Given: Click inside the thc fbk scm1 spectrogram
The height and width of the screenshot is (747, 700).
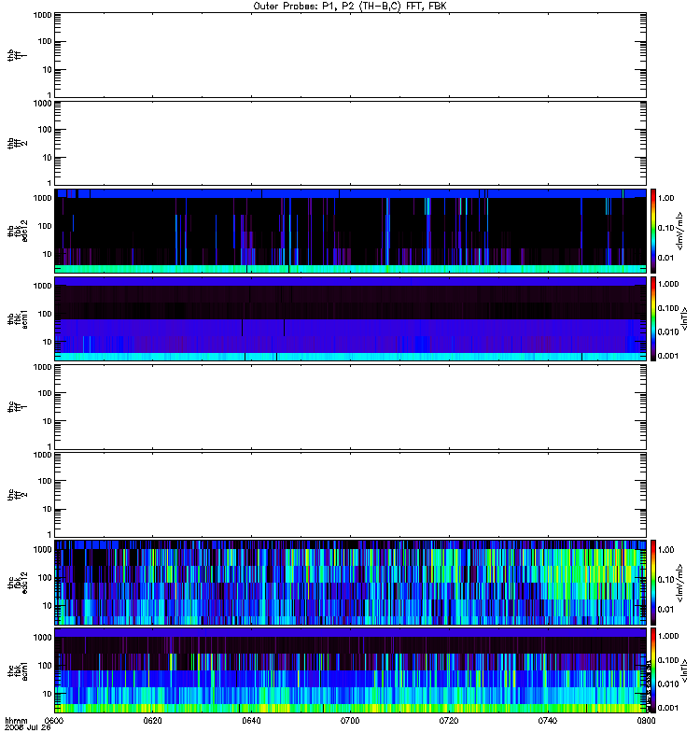Looking at the screenshot, I should pyautogui.click(x=350, y=670).
